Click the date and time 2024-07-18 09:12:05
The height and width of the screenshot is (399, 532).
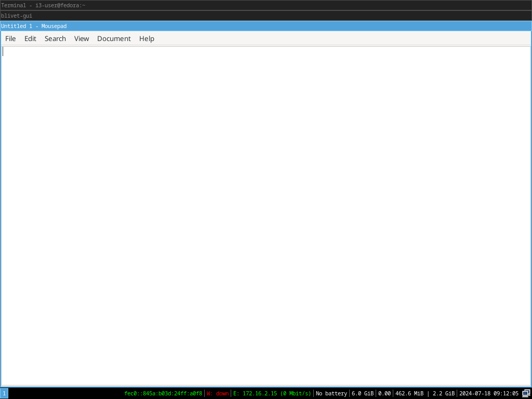[x=489, y=394]
